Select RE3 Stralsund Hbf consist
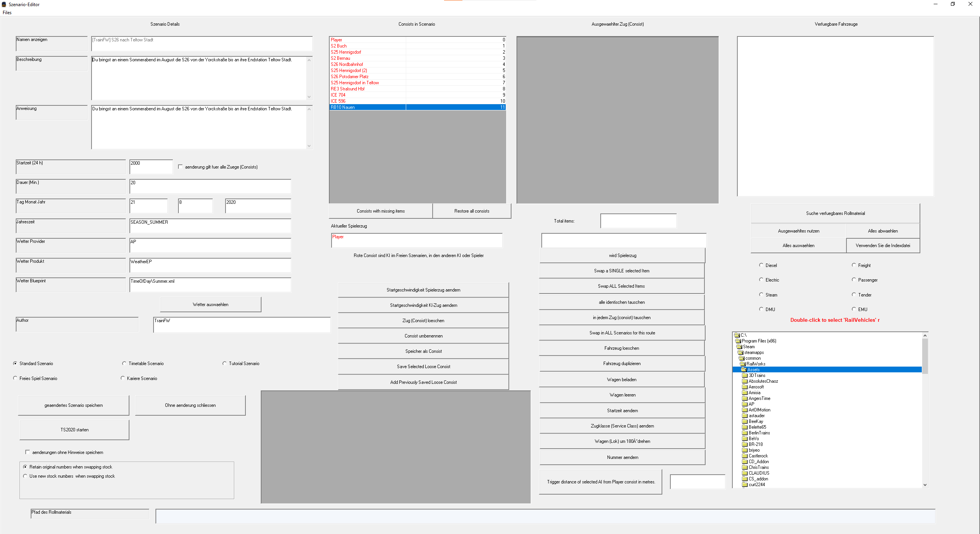Screen dimensions: 980x534 (418, 89)
